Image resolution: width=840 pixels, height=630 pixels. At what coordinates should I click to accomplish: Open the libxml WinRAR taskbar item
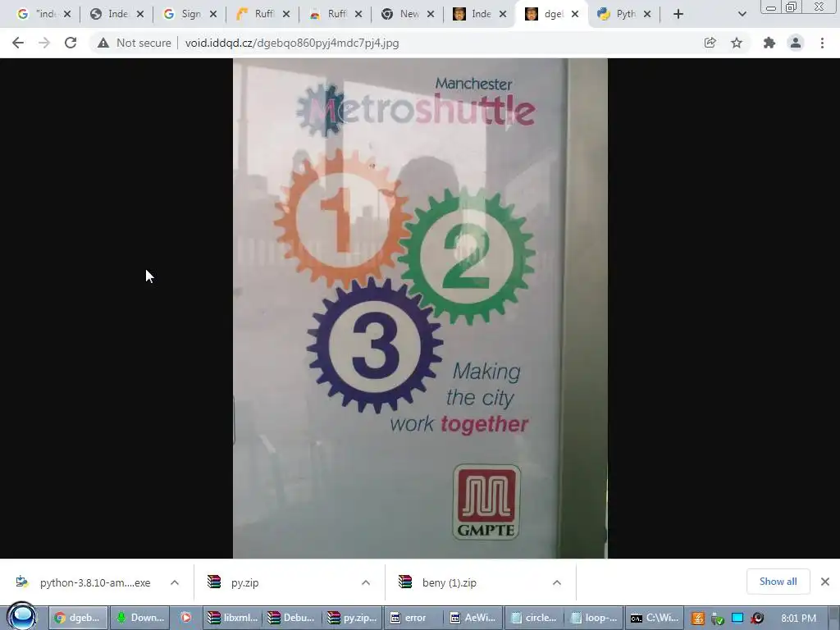tap(232, 618)
